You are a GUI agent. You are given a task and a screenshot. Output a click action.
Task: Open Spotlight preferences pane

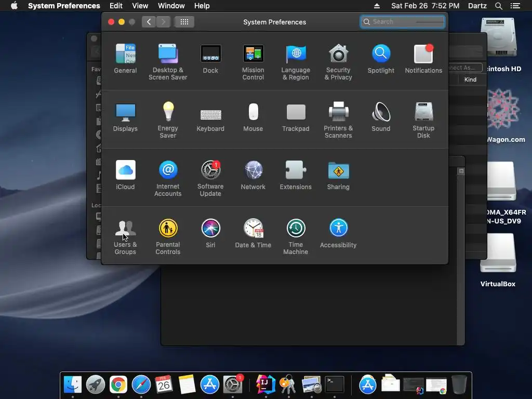point(381,59)
